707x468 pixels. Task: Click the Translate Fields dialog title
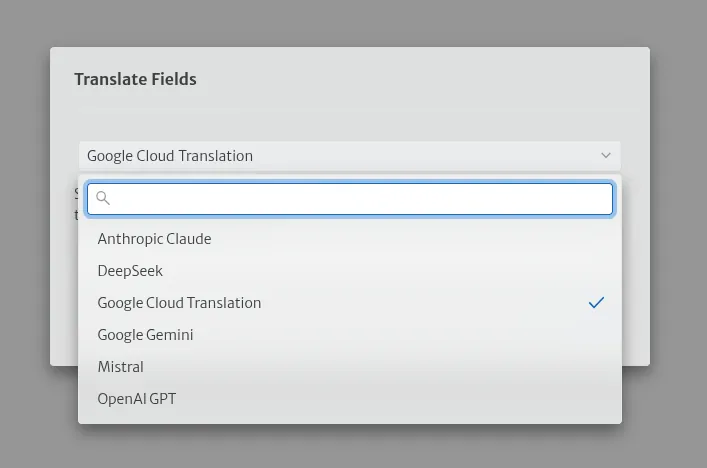coord(135,79)
